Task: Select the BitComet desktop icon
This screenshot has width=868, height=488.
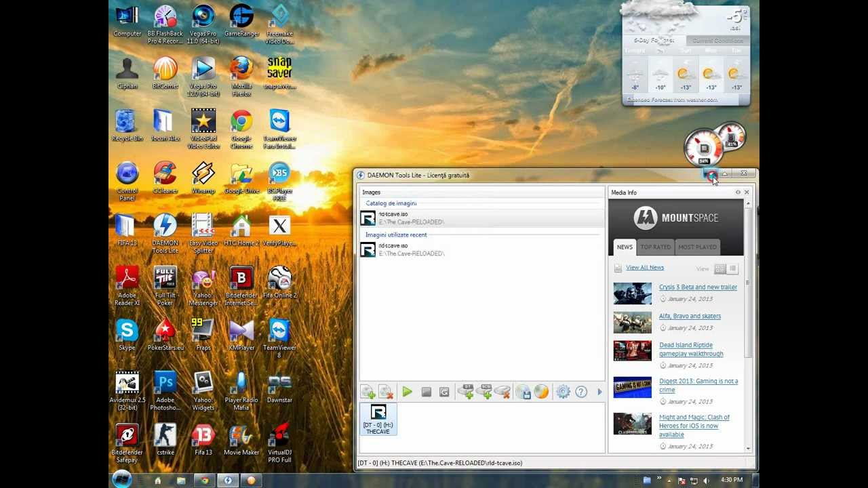Action: (x=165, y=73)
